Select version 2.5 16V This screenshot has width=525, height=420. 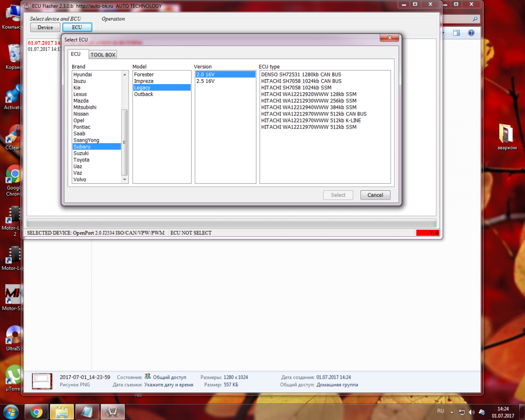click(x=225, y=81)
